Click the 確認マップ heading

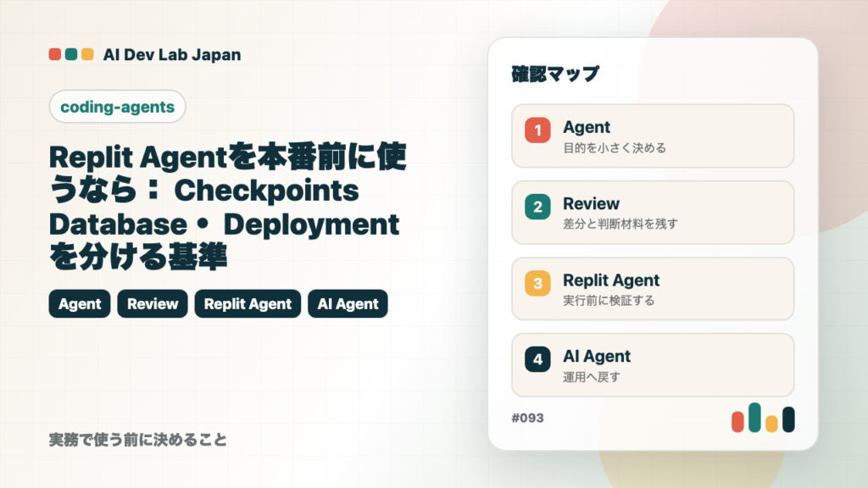tap(554, 74)
